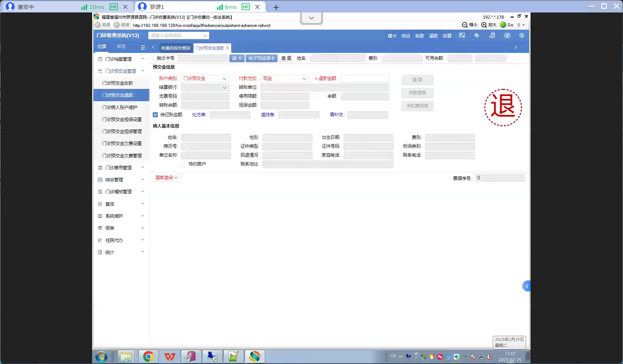Open the Windows Start menu

tap(101, 357)
